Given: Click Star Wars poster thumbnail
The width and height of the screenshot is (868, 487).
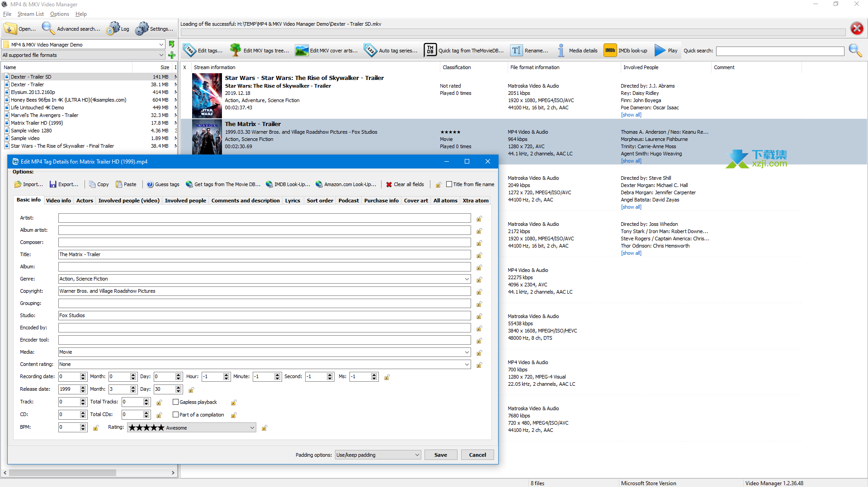Looking at the screenshot, I should click(207, 96).
